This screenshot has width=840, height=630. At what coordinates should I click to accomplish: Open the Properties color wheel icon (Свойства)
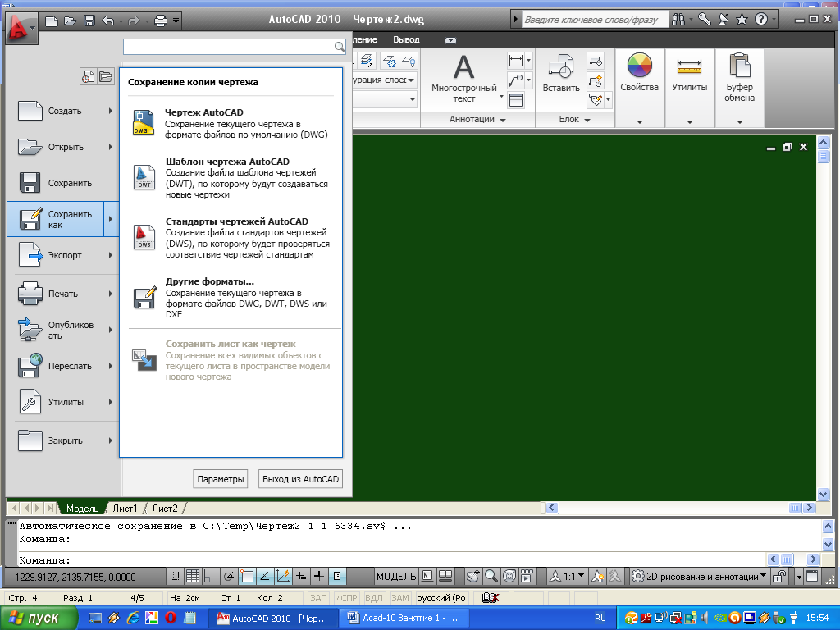click(x=640, y=66)
